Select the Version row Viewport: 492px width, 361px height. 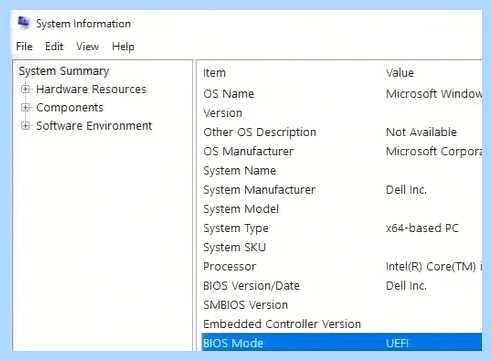pyautogui.click(x=342, y=113)
